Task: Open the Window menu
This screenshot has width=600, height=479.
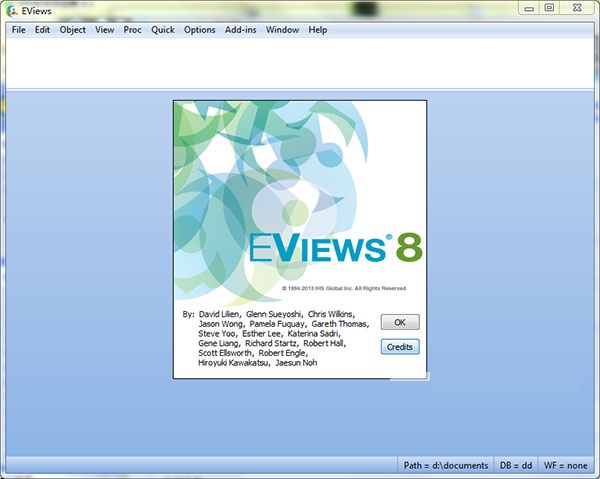Action: [282, 30]
